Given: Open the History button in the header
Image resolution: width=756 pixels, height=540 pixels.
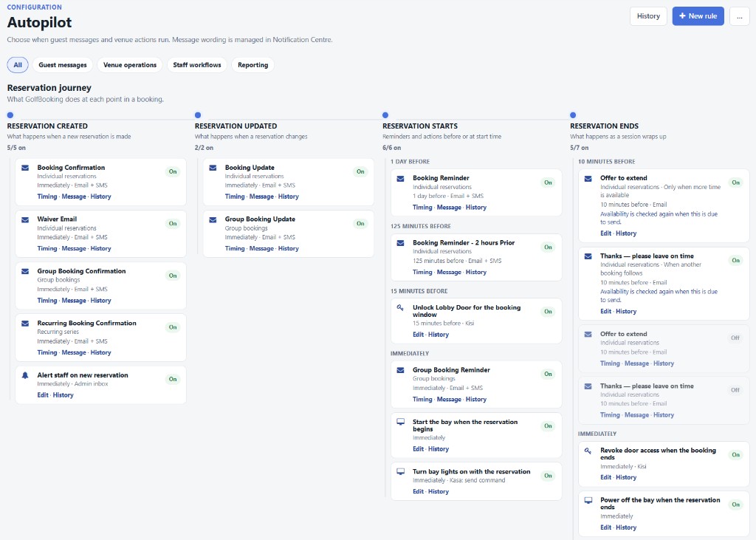Looking at the screenshot, I should (648, 16).
